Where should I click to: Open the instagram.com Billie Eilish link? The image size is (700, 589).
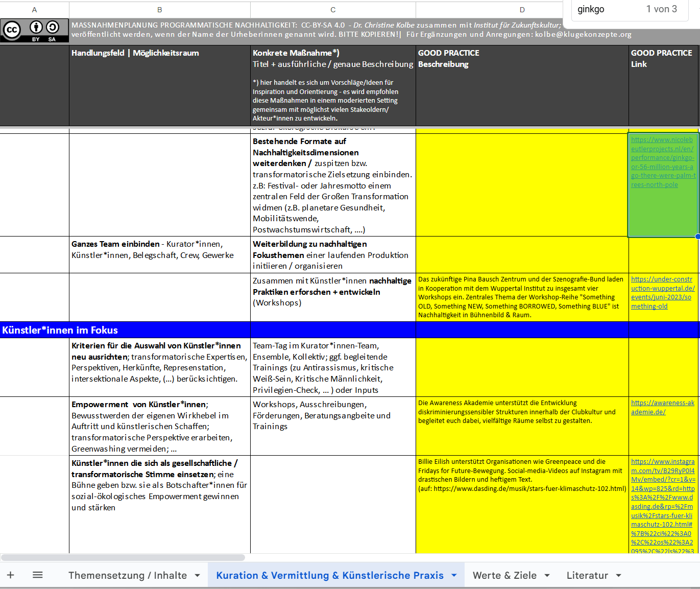[663, 506]
